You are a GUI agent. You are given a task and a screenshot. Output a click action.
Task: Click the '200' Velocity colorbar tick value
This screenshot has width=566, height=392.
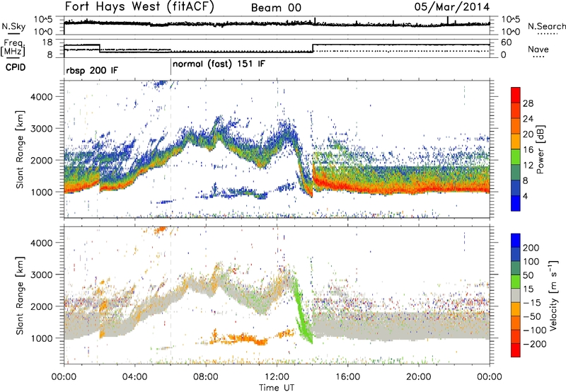point(531,248)
